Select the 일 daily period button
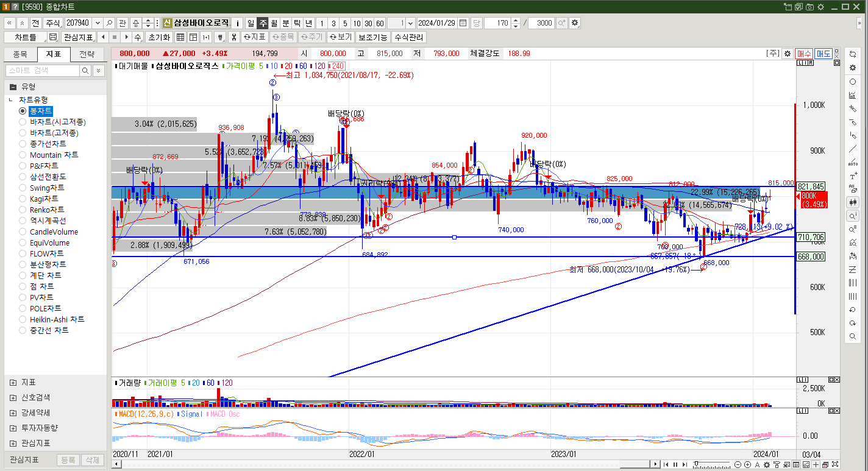The image size is (868, 471). tap(251, 23)
